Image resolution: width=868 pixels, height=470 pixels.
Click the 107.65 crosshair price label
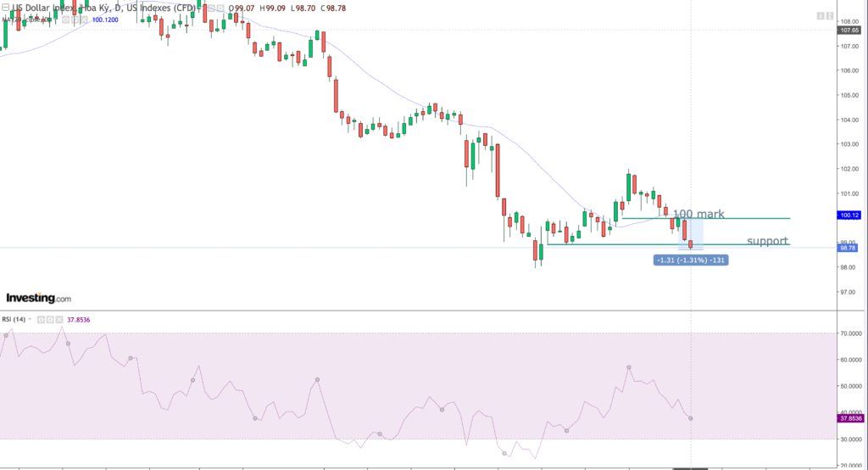coord(849,31)
